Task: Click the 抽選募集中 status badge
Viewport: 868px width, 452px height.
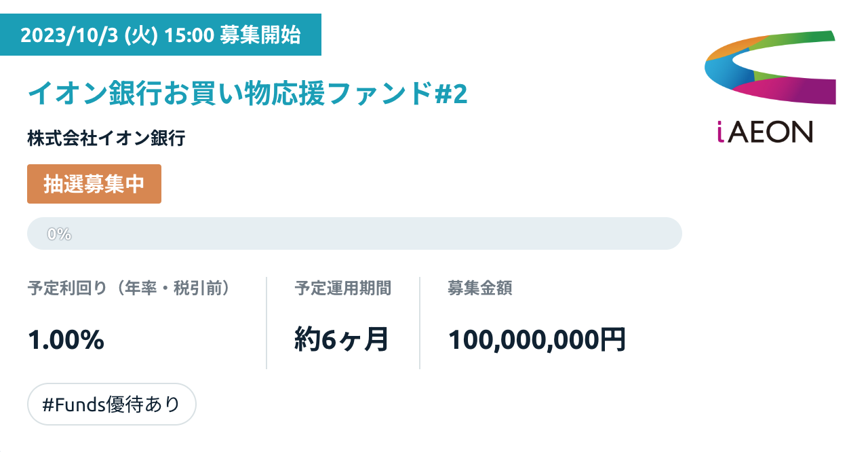Action: 94,184
